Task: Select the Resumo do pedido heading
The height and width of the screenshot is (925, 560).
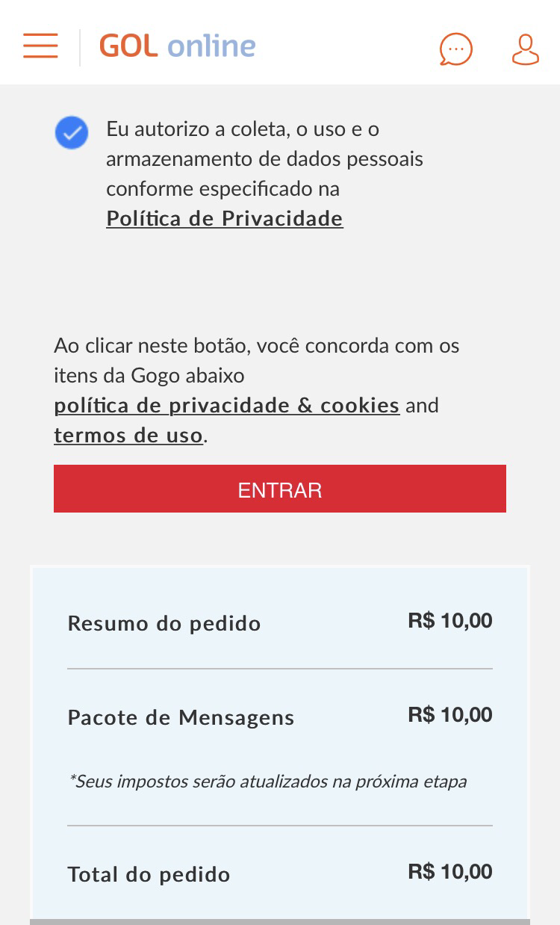Action: point(164,624)
